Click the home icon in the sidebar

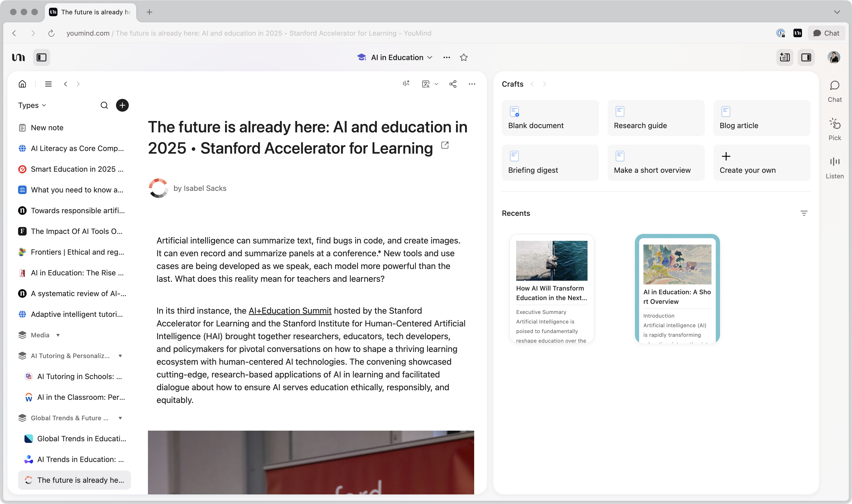[22, 84]
